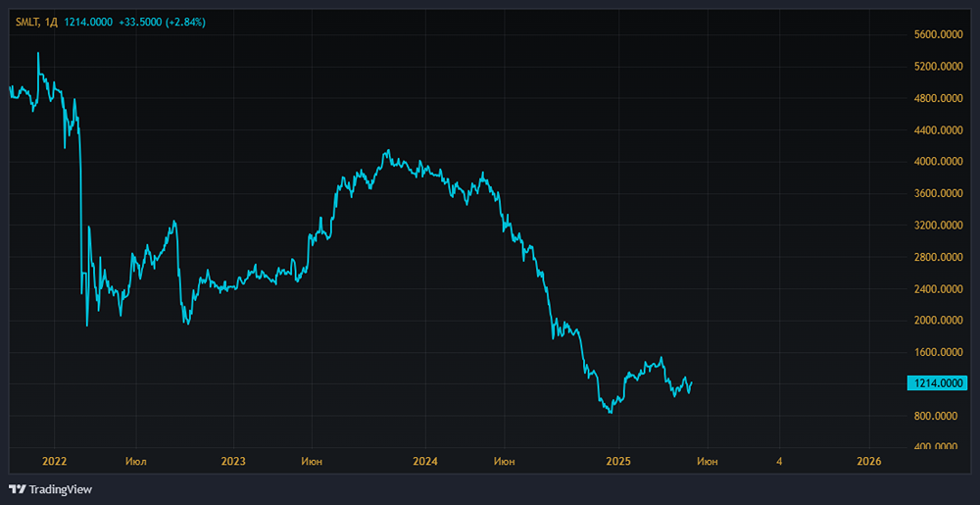The height and width of the screenshot is (505, 980).
Task: Select the 2000.0000 price scale label
Action: [939, 321]
